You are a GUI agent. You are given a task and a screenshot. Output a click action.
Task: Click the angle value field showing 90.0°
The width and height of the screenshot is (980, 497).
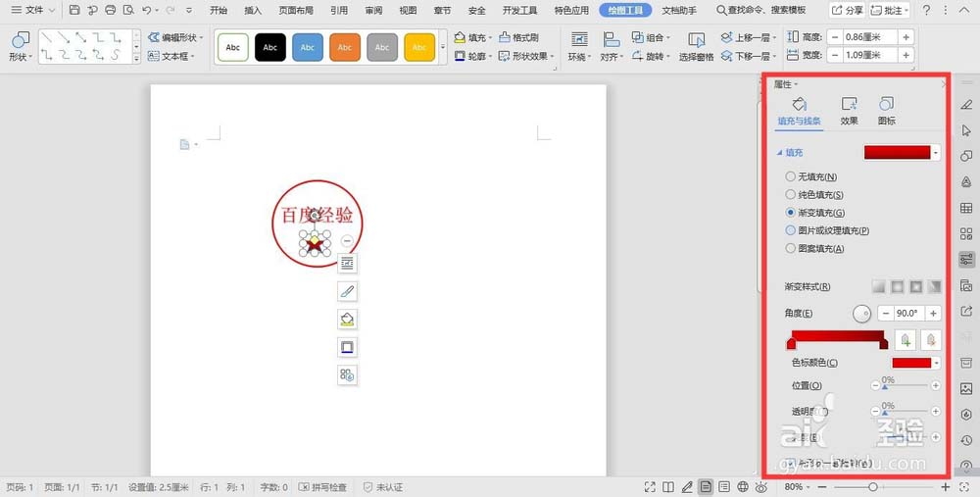[x=908, y=314]
